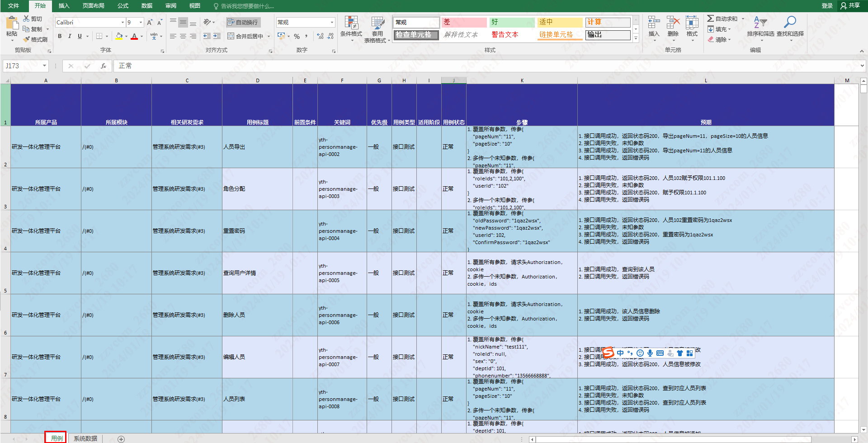Expand the Name Box dropdown arrow
Viewport: 868px width, 443px height.
(x=44, y=66)
